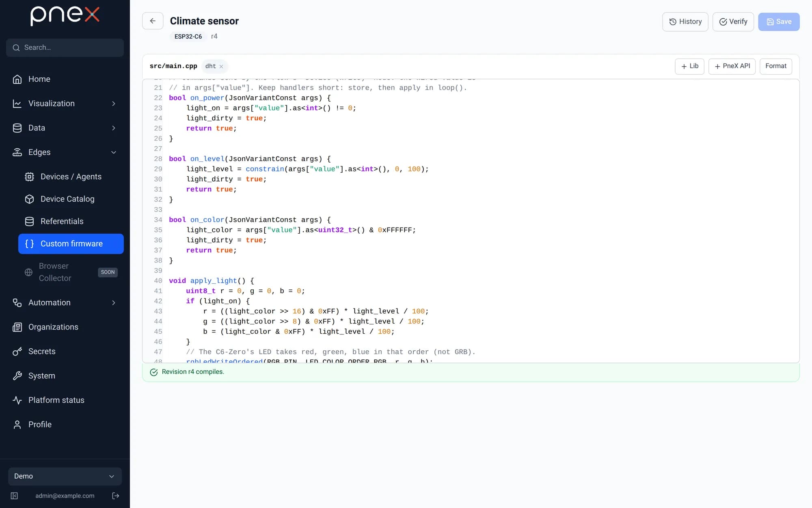Collapse the Edges submenu chevron

pos(114,152)
